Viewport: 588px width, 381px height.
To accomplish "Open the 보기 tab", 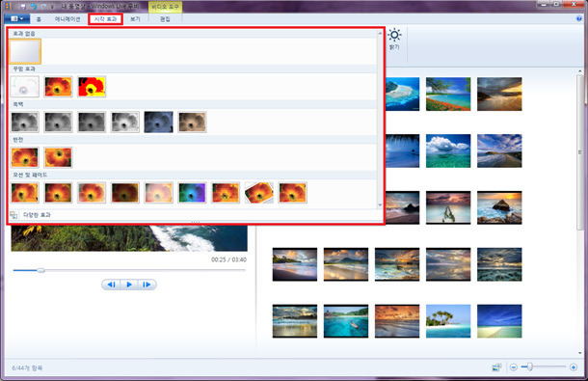I will pos(135,18).
